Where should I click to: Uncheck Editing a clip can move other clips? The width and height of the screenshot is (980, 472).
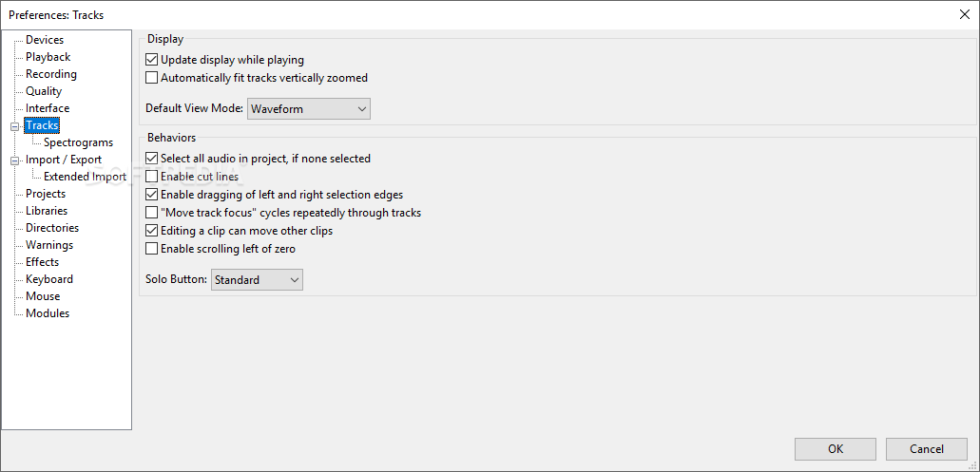[151, 231]
